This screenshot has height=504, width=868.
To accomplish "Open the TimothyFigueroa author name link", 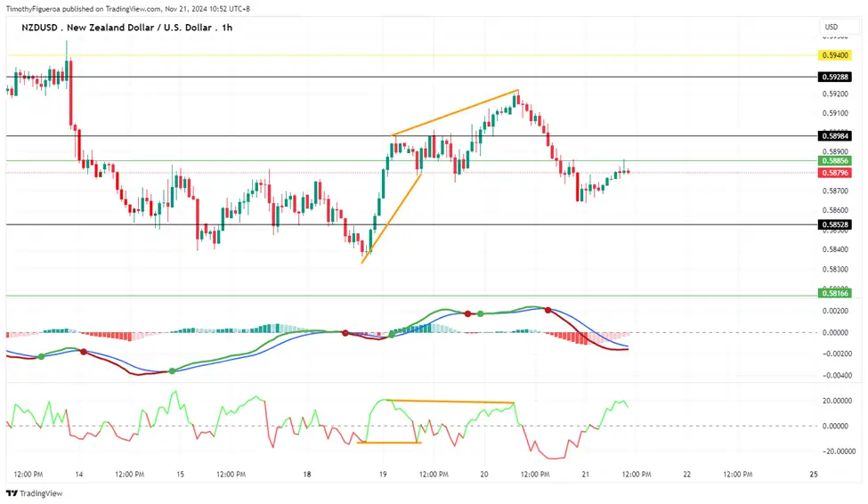I will pos(33,9).
